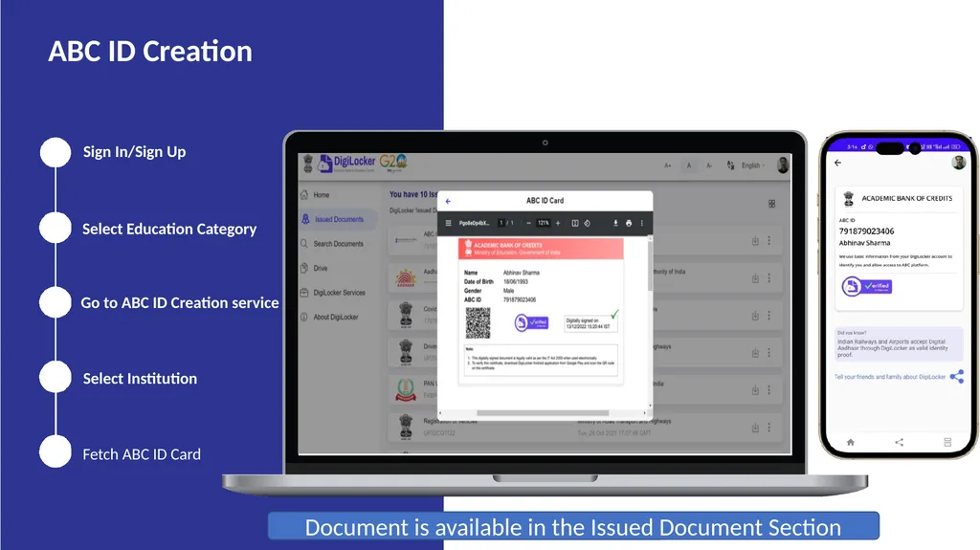Click the PDF viewer horizontal scrollbar
This screenshot has width=980, height=550.
click(543, 413)
